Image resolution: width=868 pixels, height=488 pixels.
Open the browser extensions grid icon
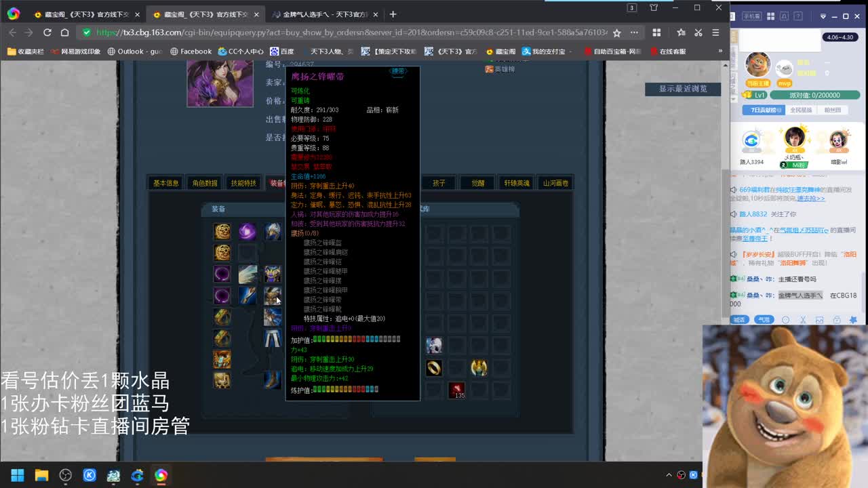coord(656,33)
